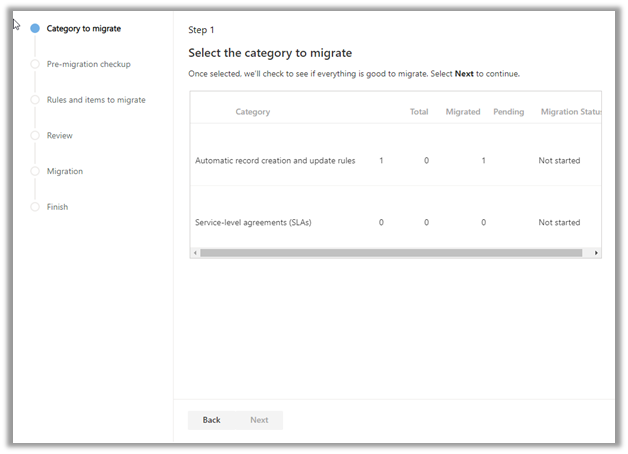Viewport: 628px width, 454px height.
Task: Click the table's left scroll arrow
Action: coord(195,253)
